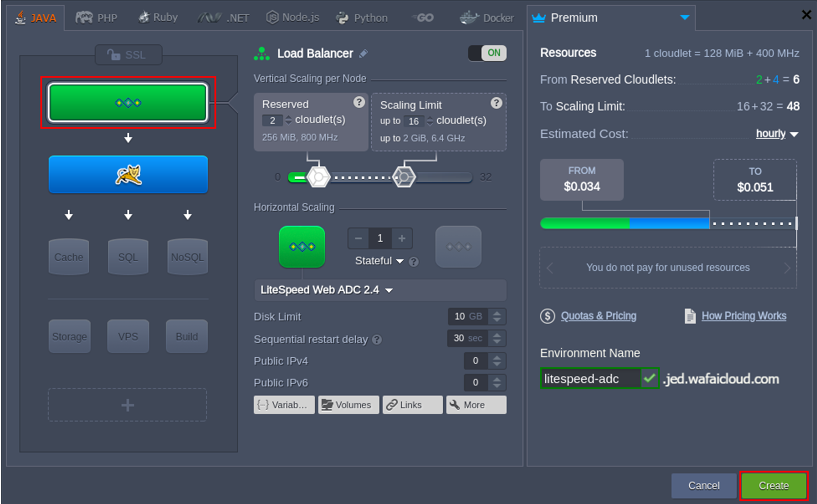This screenshot has width=817, height=504.
Task: Click the Scaling Limit cloudlets field
Action: (x=414, y=121)
